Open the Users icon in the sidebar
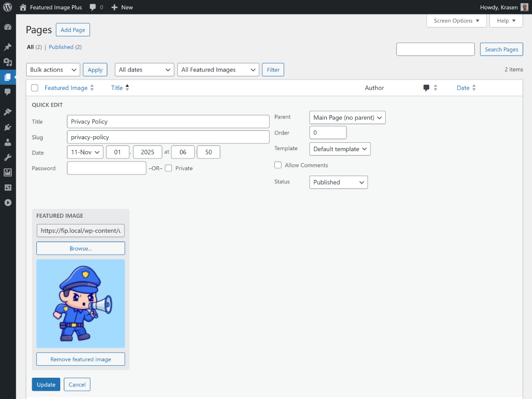Image resolution: width=532 pixels, height=399 pixels. pyautogui.click(x=8, y=142)
